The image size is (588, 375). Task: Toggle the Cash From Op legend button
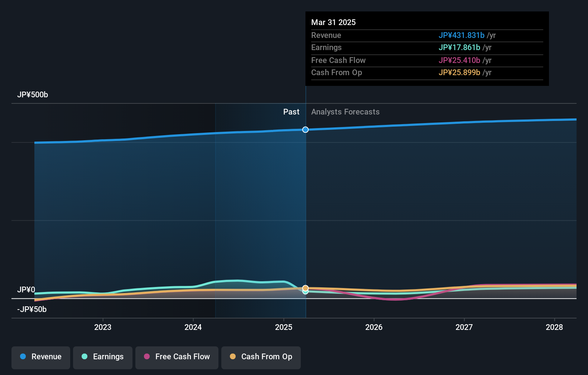tap(261, 357)
